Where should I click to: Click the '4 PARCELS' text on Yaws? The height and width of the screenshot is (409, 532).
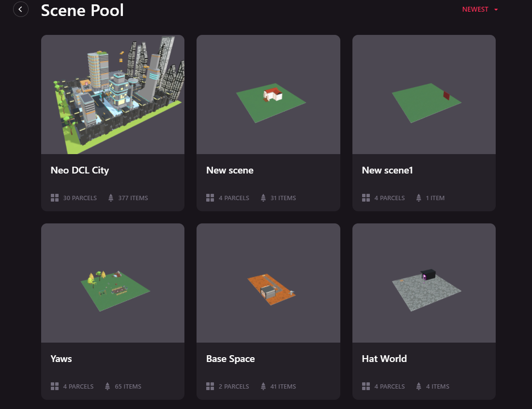click(x=78, y=387)
